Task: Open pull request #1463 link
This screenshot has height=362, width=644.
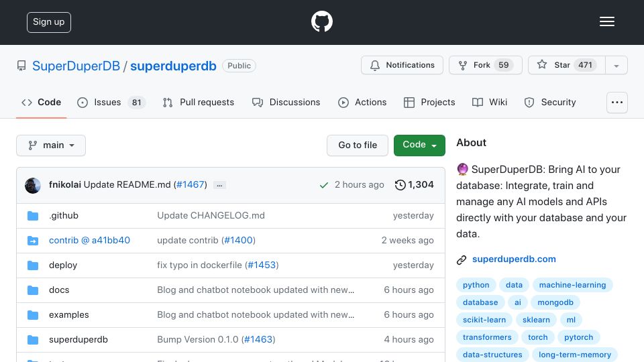Action: [259, 339]
